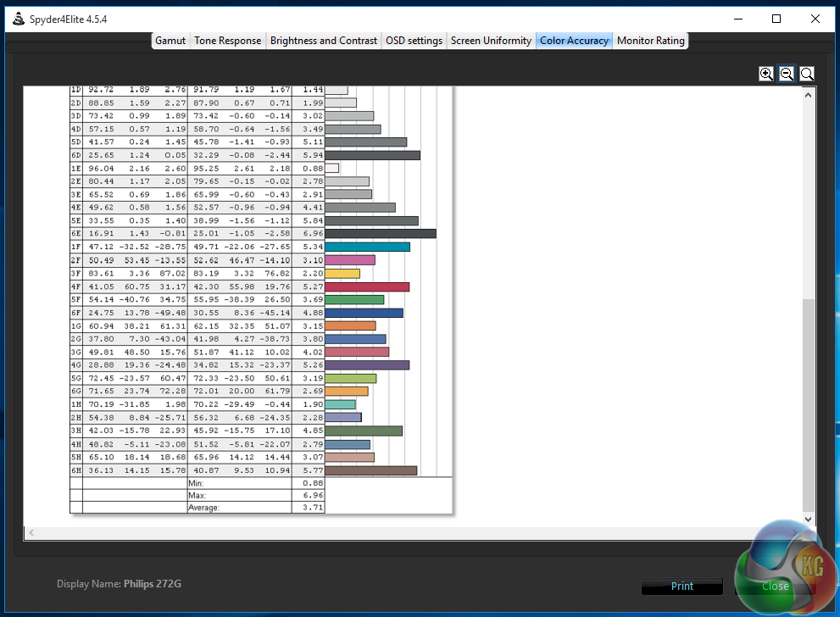Click the Spyder4Elite app icon in title bar
The image size is (840, 617).
[x=18, y=19]
